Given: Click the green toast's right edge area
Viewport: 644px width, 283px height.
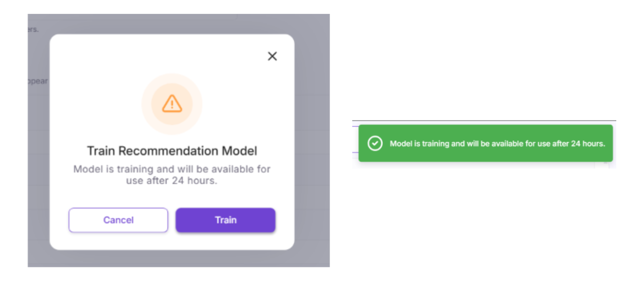Looking at the screenshot, I should click(609, 143).
